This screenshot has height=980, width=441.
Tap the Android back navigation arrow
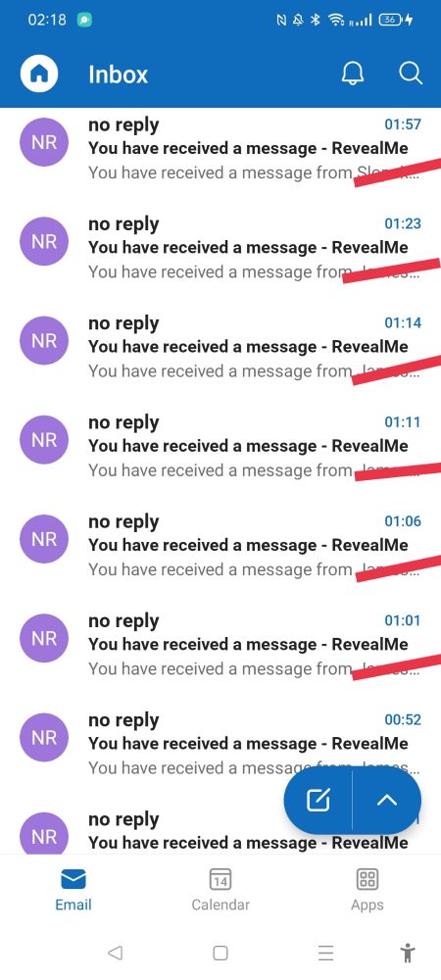click(x=115, y=953)
